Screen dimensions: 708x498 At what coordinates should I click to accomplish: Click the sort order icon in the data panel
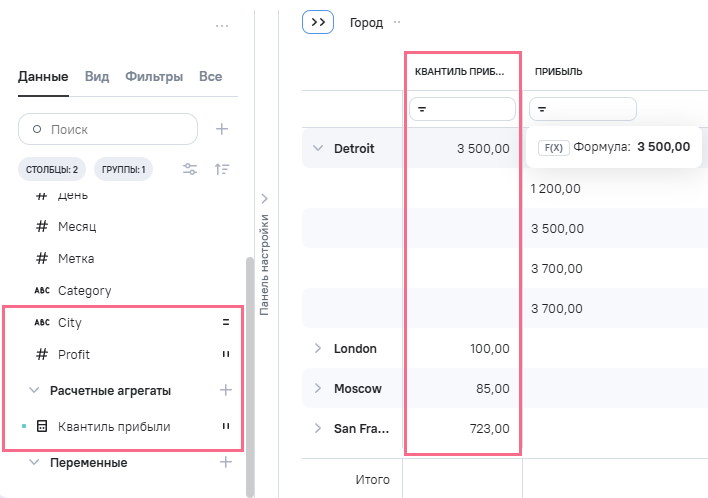point(222,170)
